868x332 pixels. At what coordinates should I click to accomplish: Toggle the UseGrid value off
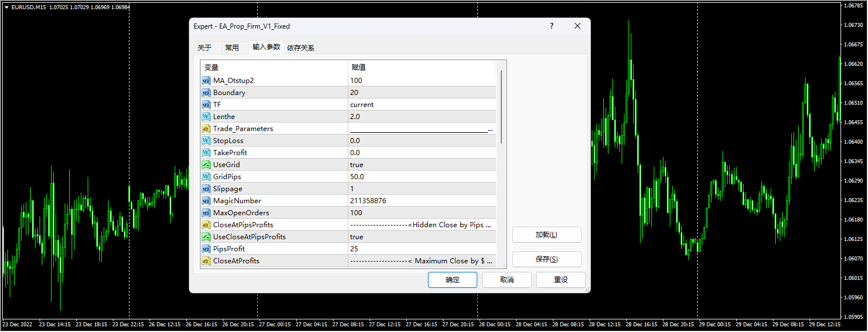(401, 164)
